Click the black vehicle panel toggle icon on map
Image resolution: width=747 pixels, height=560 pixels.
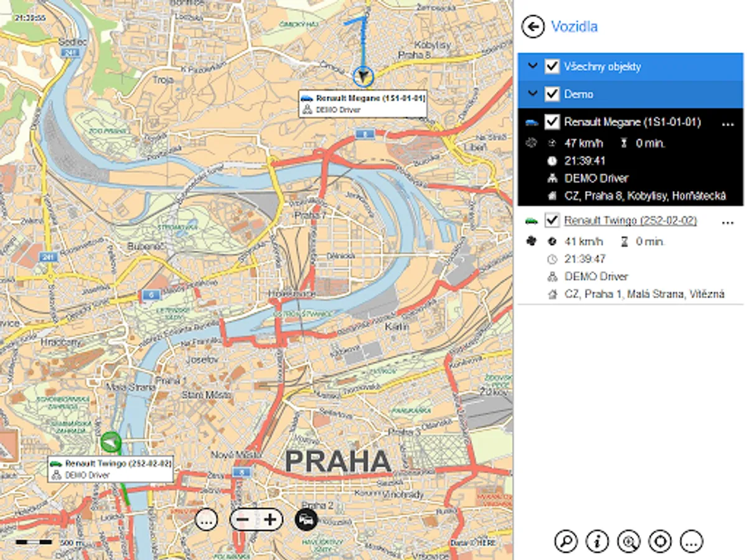[x=306, y=518]
